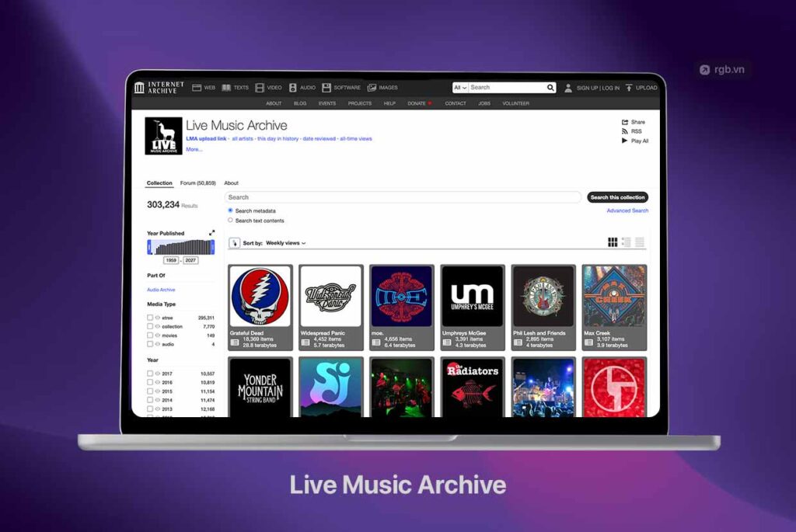Toggle the eye icon for etree

pos(157,318)
